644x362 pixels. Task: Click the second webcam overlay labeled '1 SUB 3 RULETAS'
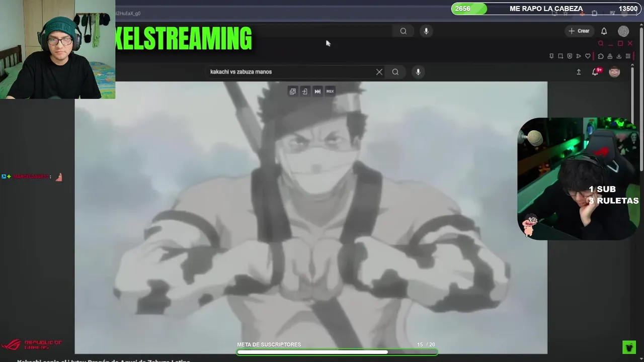(579, 178)
